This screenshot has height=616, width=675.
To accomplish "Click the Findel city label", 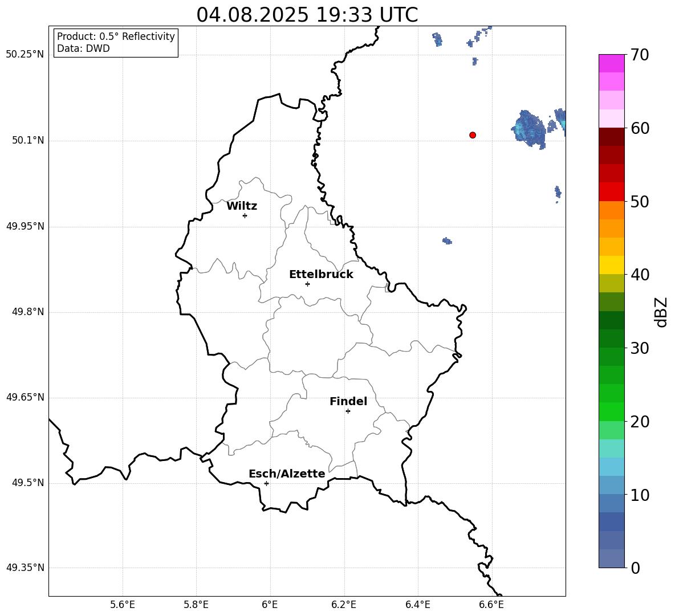I will 348,401.
